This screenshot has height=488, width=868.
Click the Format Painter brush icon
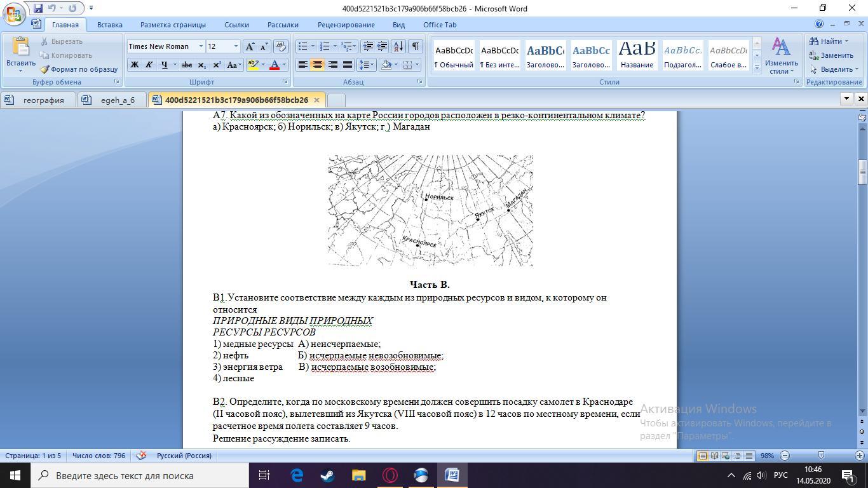click(x=44, y=69)
